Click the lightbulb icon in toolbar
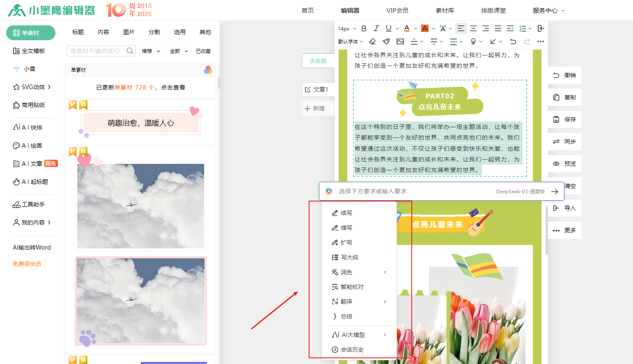Viewport: 633px width, 364px height. pos(473,41)
